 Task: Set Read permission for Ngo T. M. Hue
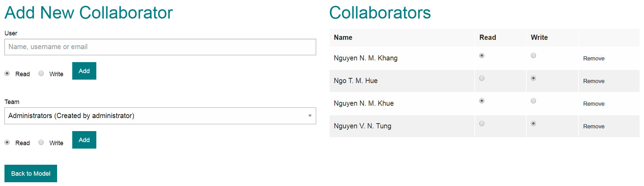(x=482, y=78)
